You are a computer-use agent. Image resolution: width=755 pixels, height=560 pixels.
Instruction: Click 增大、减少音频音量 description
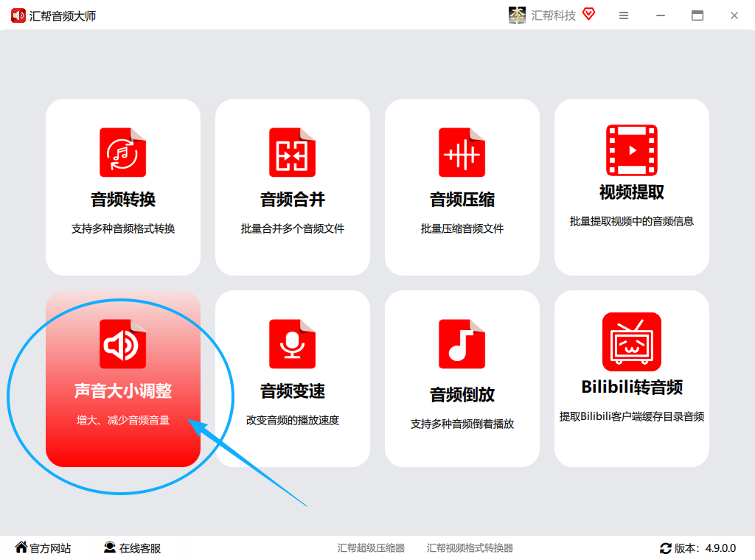point(123,420)
